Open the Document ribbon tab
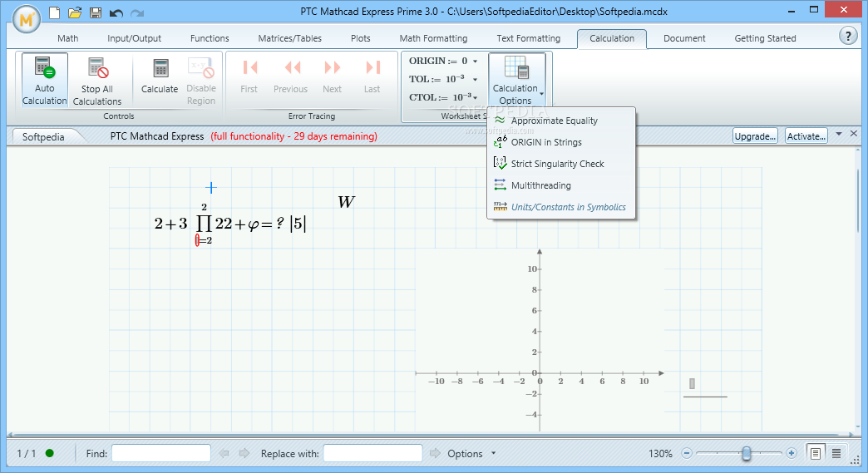 click(684, 38)
